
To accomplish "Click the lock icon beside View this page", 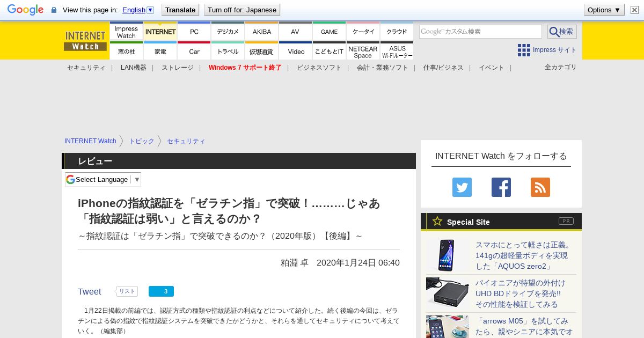I will 54,10.
